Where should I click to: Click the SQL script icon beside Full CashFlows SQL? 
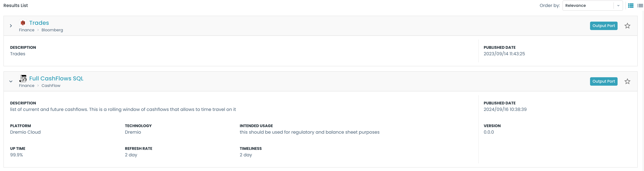point(23,78)
